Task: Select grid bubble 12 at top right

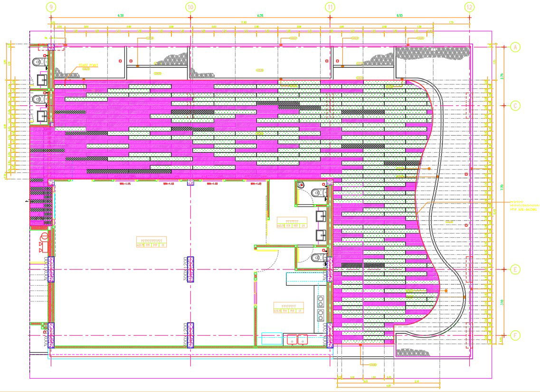Action: (468, 8)
